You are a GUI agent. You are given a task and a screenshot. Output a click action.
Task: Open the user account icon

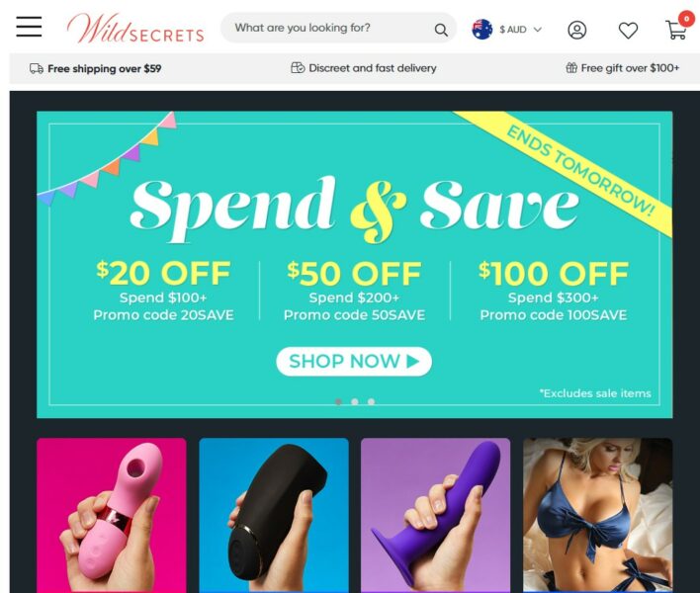point(576,30)
